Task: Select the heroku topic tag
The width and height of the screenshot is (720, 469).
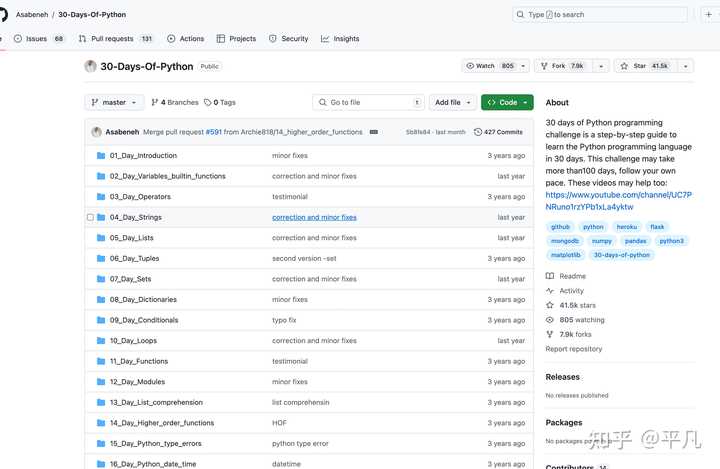Action: coord(626,227)
